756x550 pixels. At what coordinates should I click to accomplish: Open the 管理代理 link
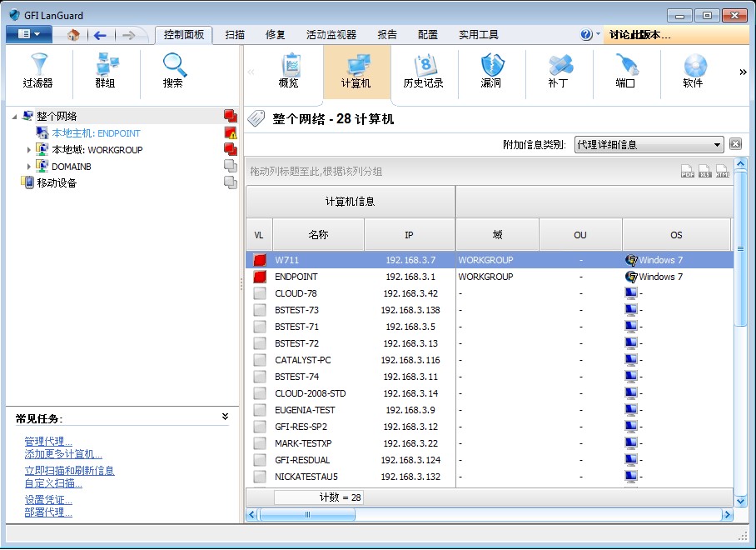48,442
